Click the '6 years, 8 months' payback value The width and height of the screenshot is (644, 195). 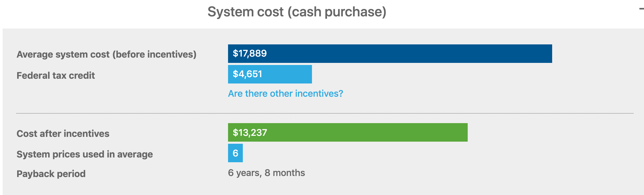coord(266,173)
